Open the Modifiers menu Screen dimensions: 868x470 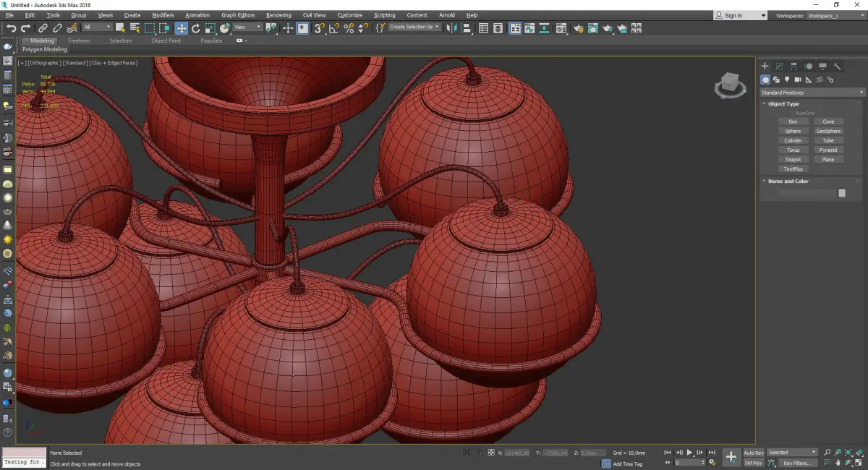click(163, 15)
